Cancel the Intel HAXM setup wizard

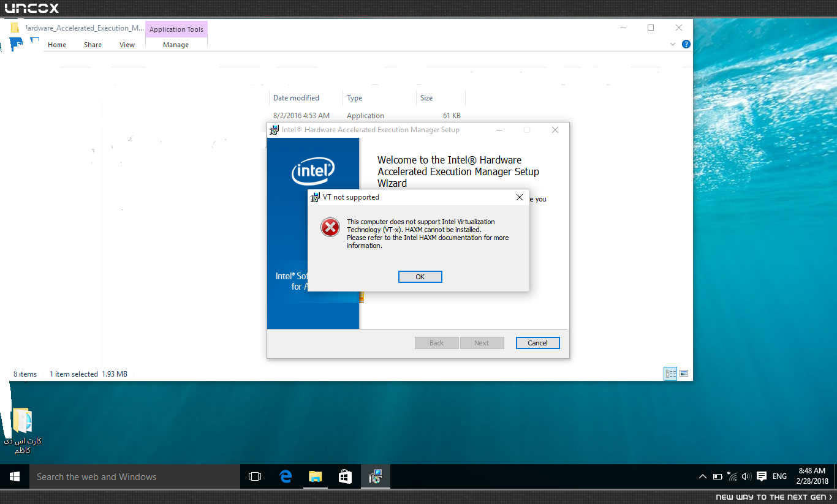[x=537, y=343]
